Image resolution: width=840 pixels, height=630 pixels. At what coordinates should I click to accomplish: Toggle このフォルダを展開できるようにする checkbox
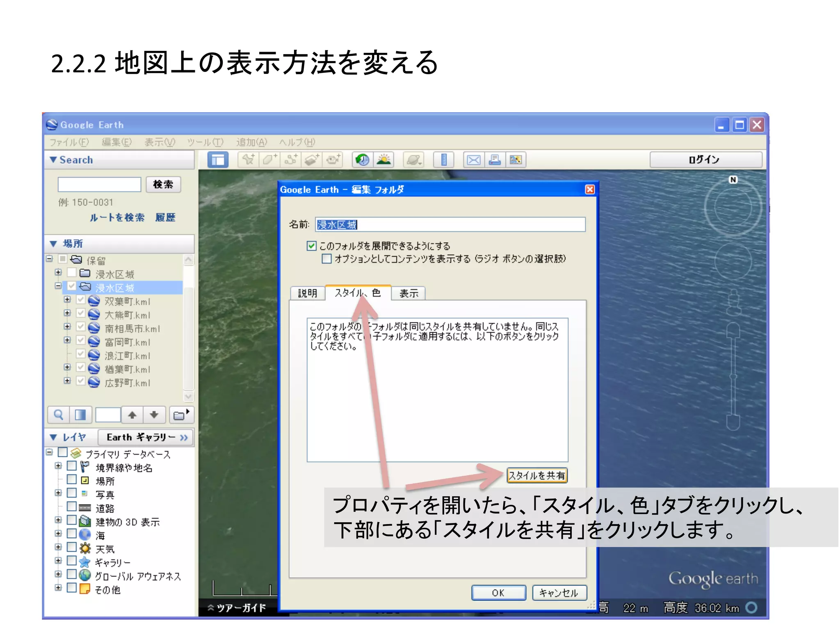click(x=312, y=246)
